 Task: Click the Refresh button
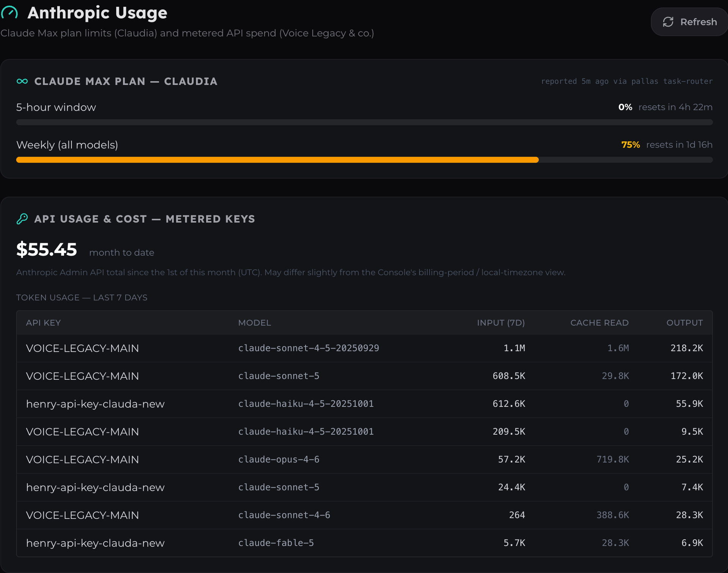689,22
